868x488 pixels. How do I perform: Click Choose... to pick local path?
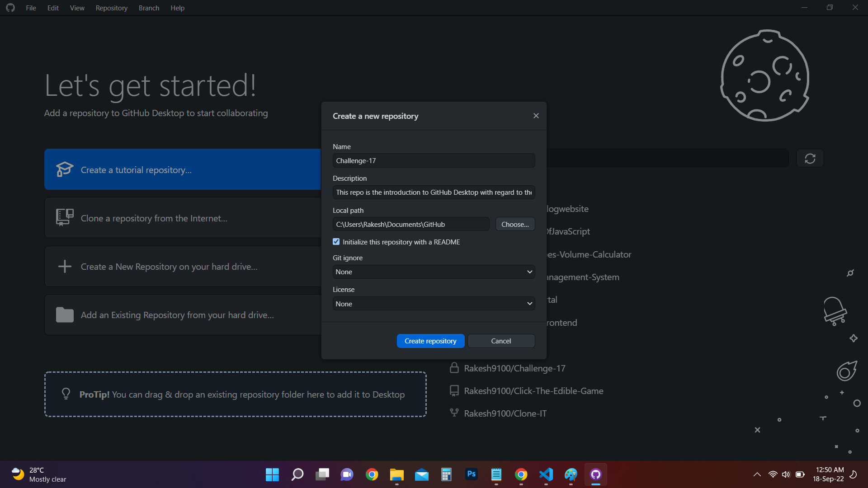pos(514,224)
